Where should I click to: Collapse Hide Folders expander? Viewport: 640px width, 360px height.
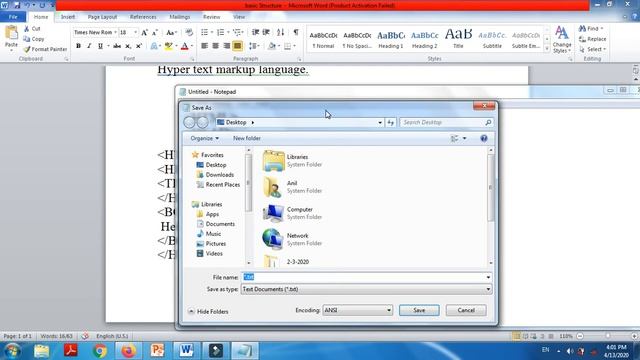[208, 311]
